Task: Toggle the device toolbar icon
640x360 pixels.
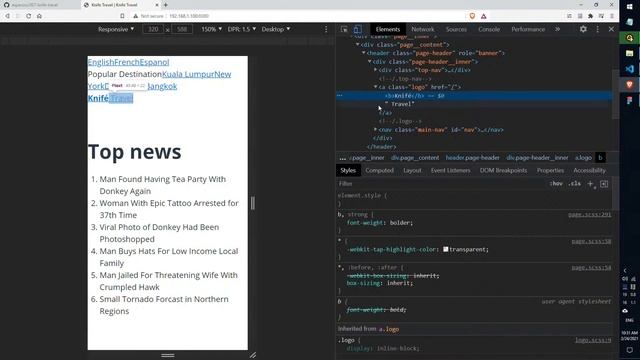Action: pos(358,29)
